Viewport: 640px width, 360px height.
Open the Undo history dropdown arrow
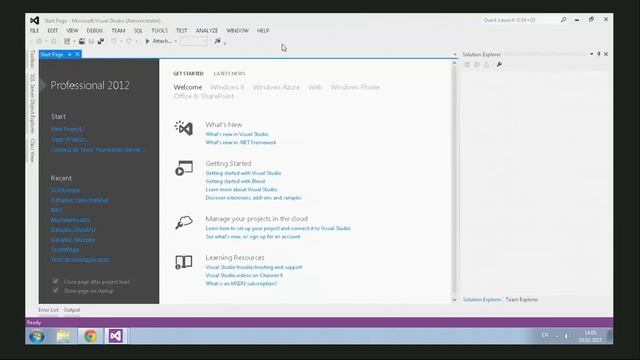[x=121, y=41]
